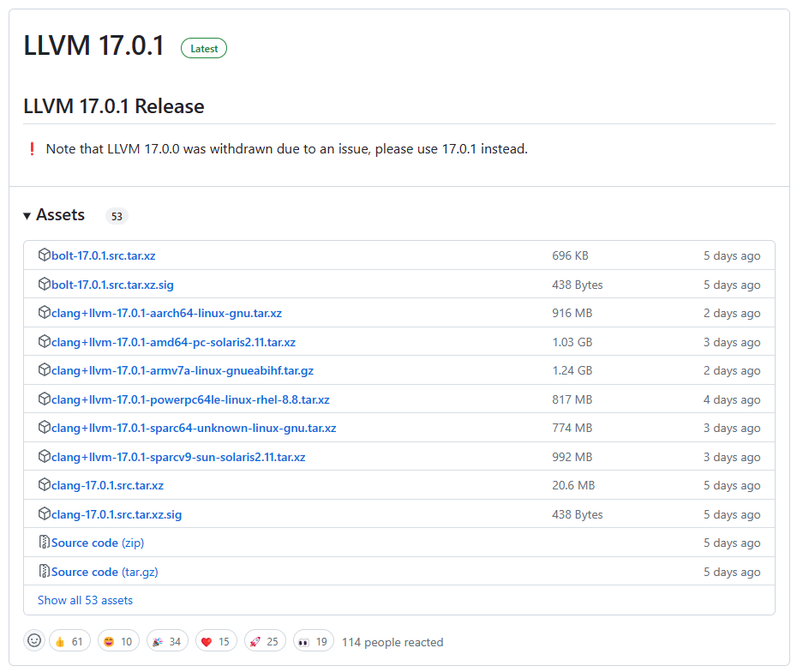
Task: Click the 817 MB size value
Action: (572, 400)
